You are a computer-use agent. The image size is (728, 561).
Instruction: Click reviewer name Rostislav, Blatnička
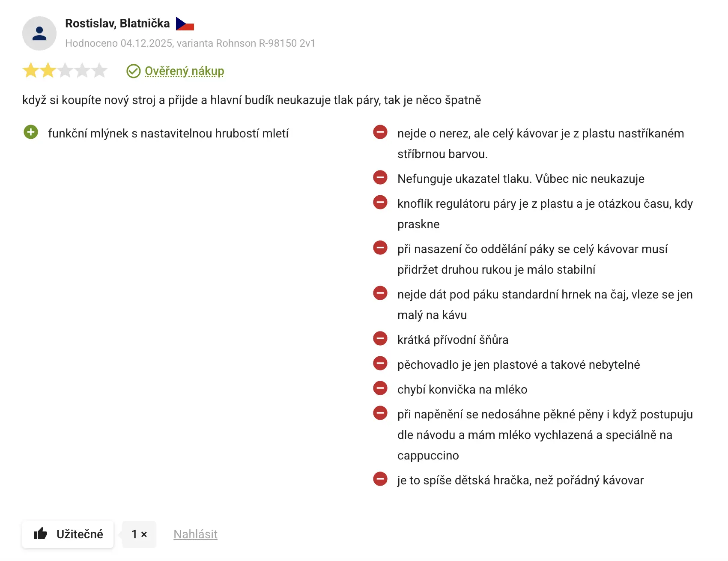[117, 24]
